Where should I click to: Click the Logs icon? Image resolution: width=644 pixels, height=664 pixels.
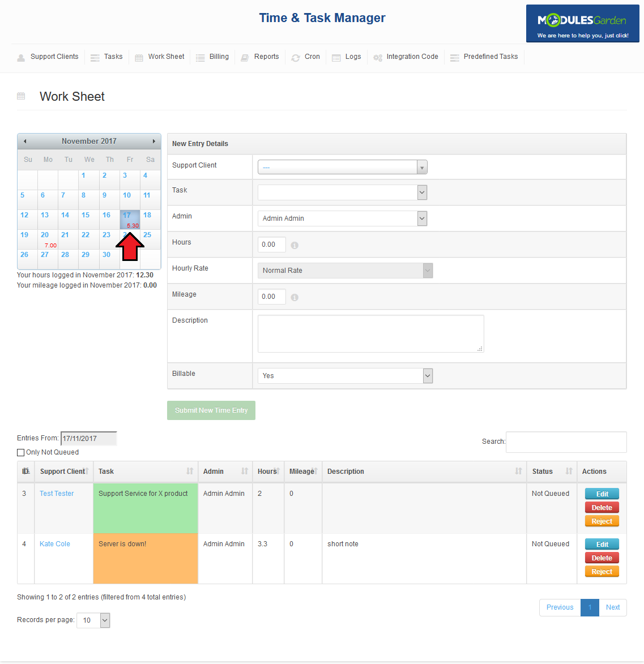pos(336,58)
